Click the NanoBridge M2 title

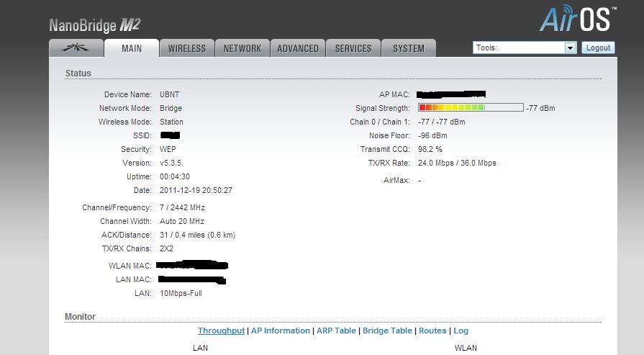(95, 25)
